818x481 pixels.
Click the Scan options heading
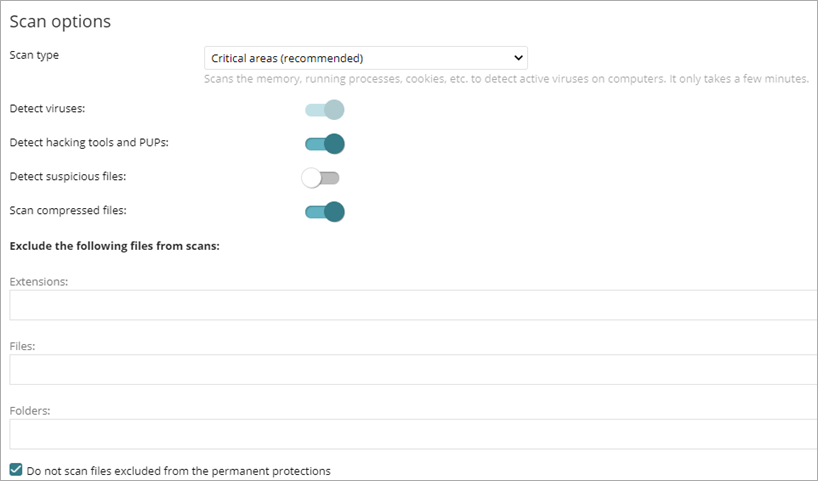[x=60, y=21]
